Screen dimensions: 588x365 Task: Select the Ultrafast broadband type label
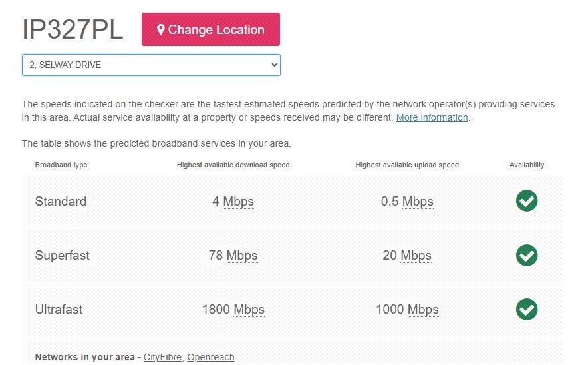(59, 310)
